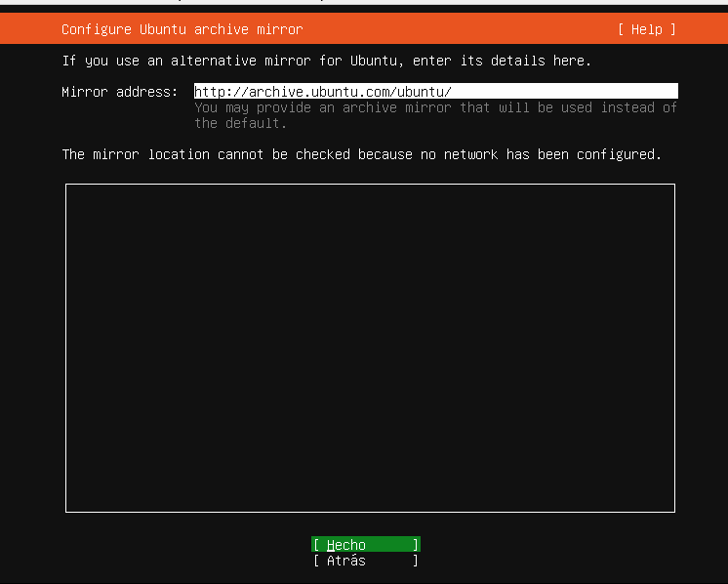
Task: Click the closing bracket of the Atrás button
Action: 416,561
